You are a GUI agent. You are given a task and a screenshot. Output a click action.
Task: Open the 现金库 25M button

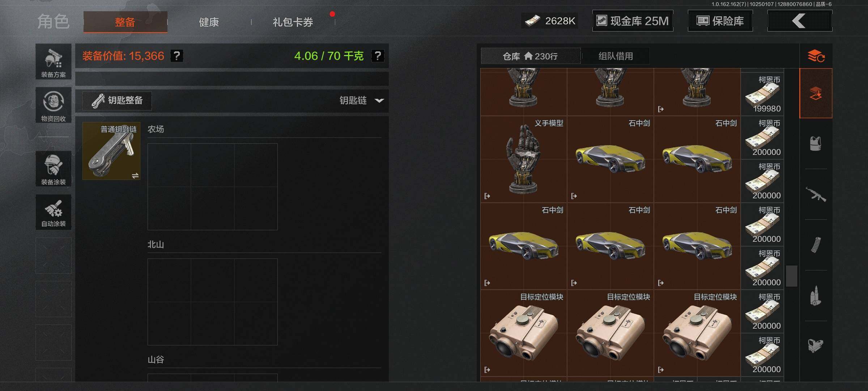633,21
